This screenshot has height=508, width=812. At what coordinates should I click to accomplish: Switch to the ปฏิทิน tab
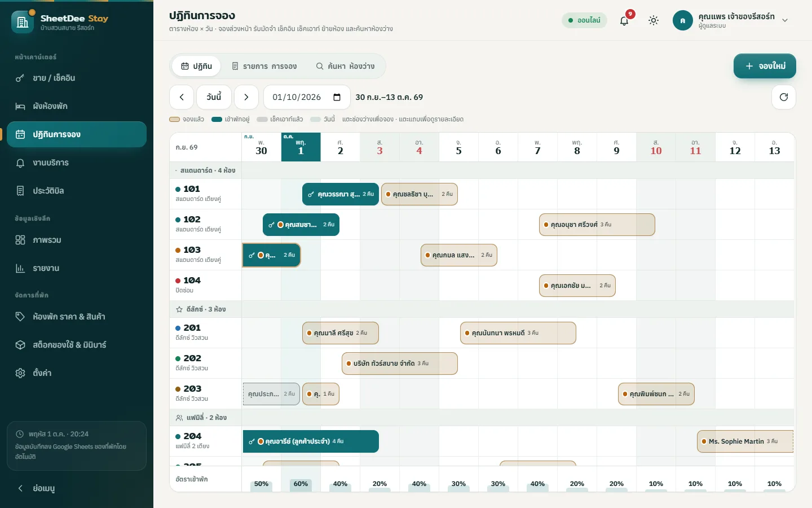coord(196,66)
